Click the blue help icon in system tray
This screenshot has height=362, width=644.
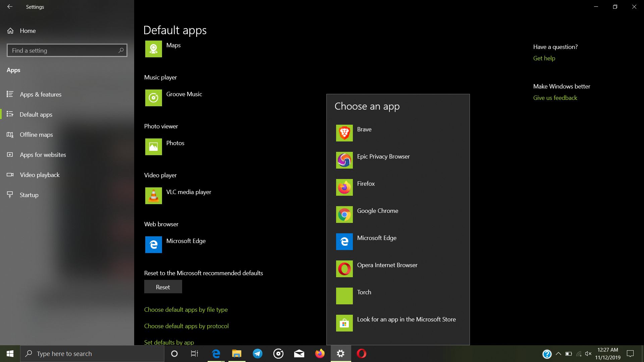547,354
